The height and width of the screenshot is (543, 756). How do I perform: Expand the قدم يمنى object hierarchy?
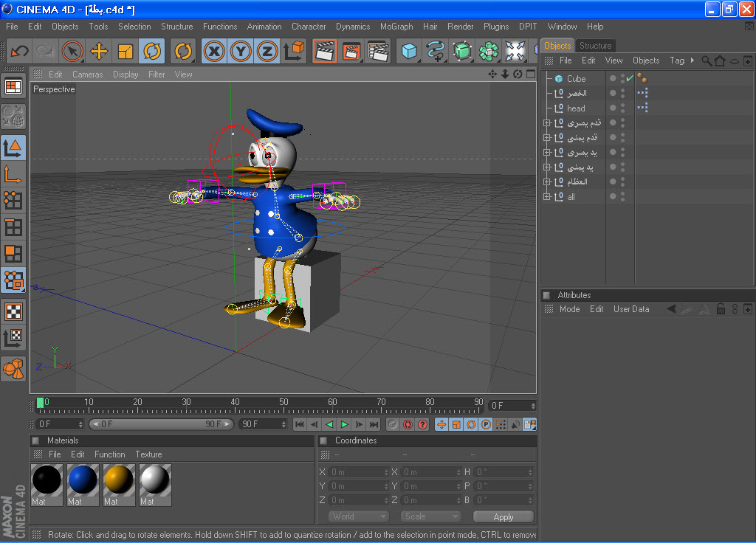click(x=547, y=137)
